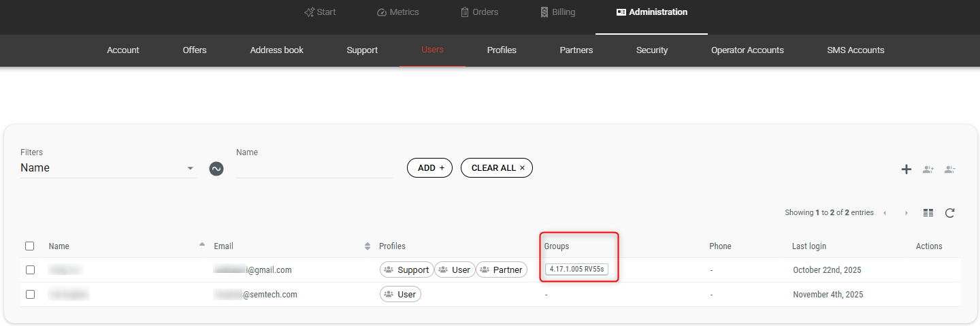Image resolution: width=980 pixels, height=326 pixels.
Task: Open the Filters dropdown showing Name
Action: point(108,168)
